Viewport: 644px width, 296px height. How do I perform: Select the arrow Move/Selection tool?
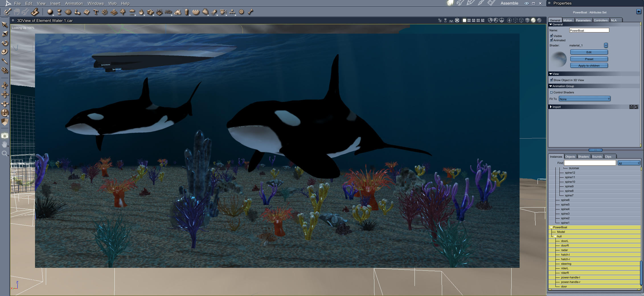tap(5, 25)
